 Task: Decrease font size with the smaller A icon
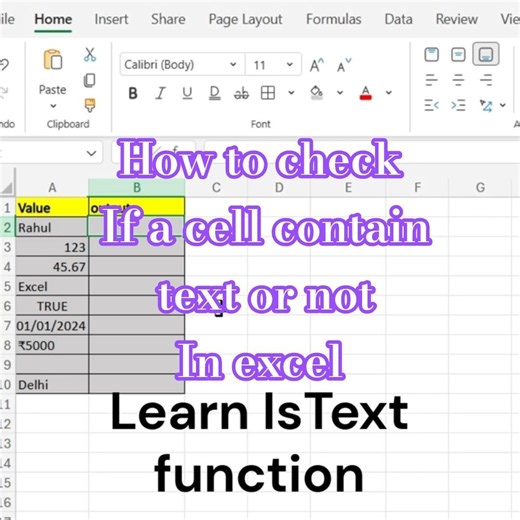[344, 65]
